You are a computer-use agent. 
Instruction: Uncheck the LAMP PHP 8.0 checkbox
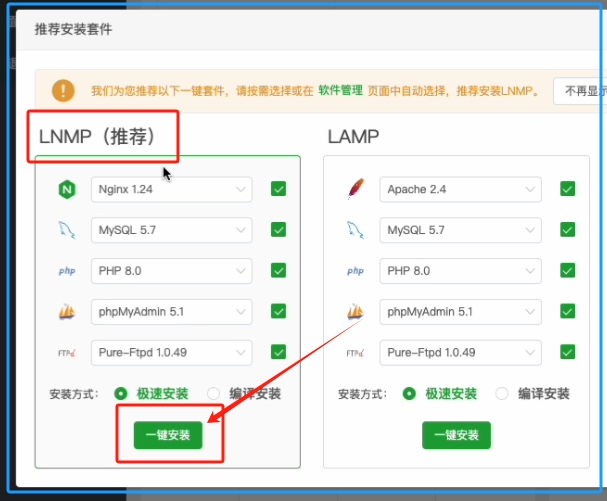click(x=568, y=270)
